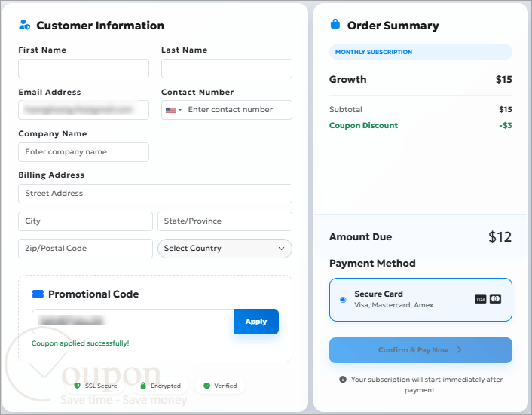
Task: Open the Select Country dropdown
Action: 225,249
